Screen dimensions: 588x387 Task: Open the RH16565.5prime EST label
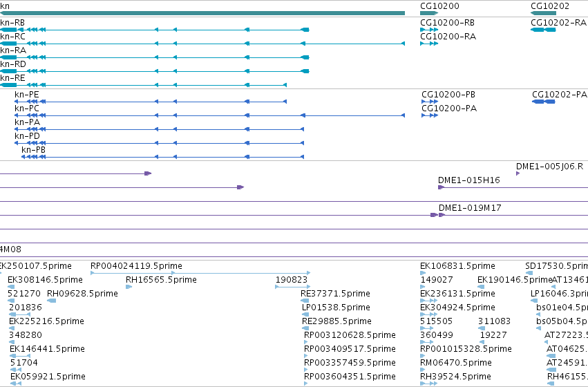(161, 280)
